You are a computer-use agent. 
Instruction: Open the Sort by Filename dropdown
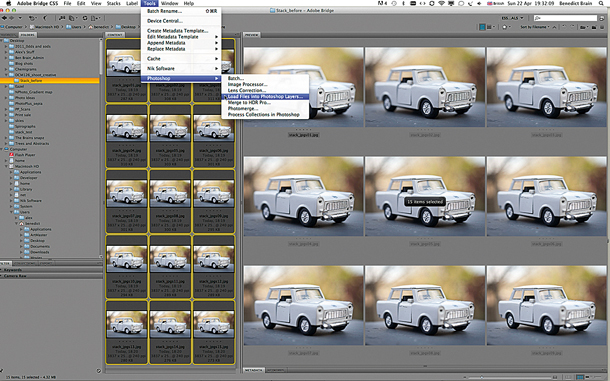(535, 27)
